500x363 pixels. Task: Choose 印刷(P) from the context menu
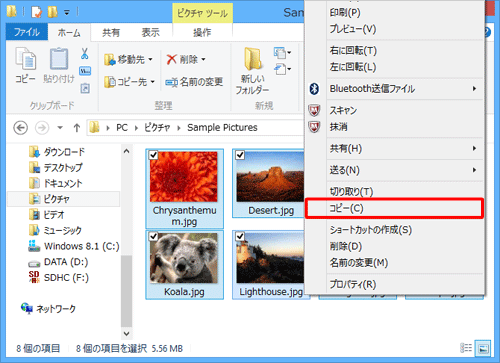(x=394, y=13)
